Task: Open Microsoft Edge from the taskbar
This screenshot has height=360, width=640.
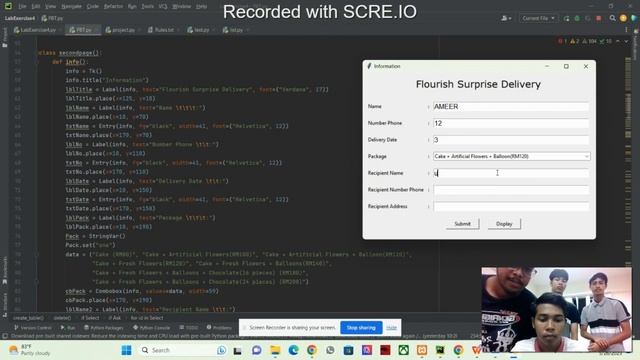Action: coord(293,350)
